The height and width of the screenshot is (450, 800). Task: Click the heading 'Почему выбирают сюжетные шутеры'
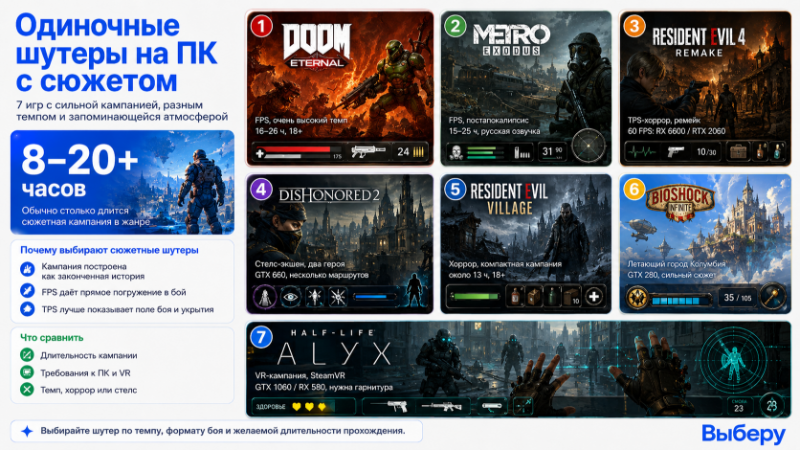pos(109,250)
